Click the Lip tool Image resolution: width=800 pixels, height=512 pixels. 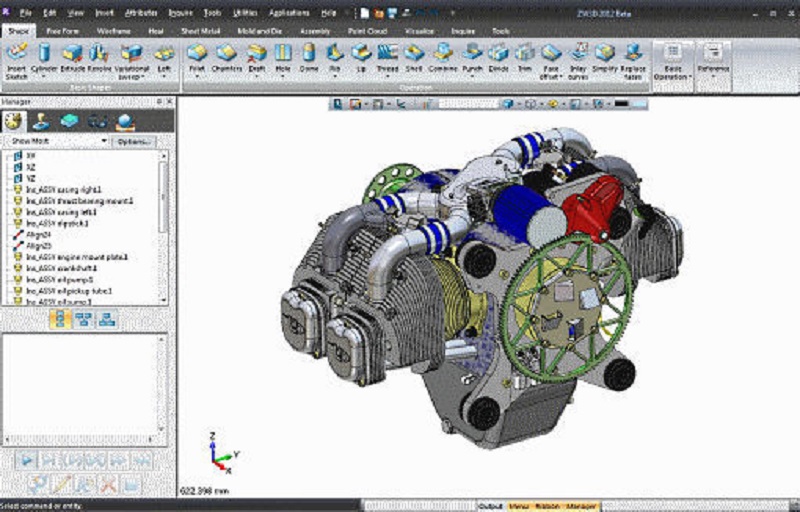[361, 57]
